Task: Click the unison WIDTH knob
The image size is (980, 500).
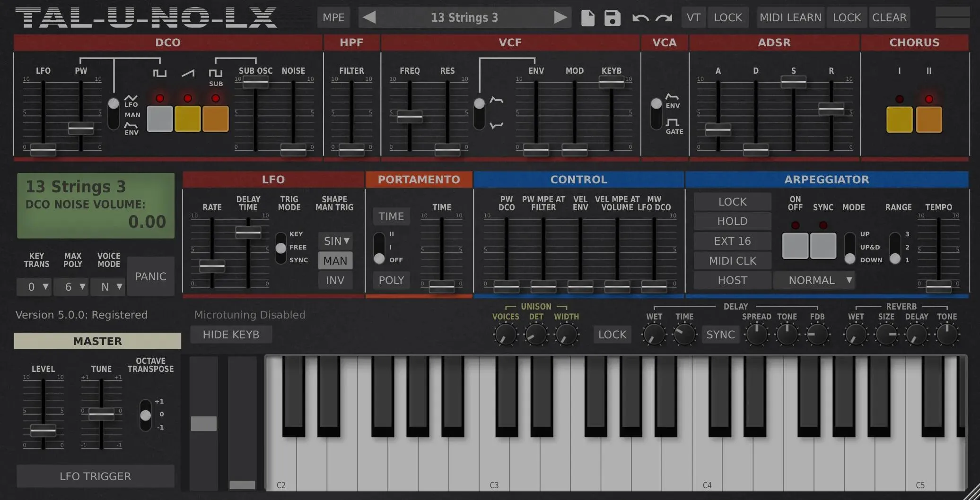Action: point(566,335)
